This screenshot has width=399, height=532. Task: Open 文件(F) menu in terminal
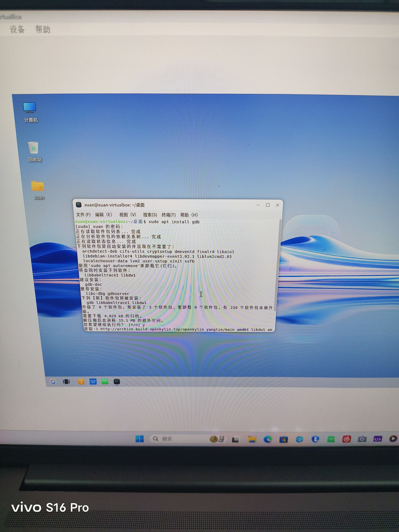(x=83, y=215)
